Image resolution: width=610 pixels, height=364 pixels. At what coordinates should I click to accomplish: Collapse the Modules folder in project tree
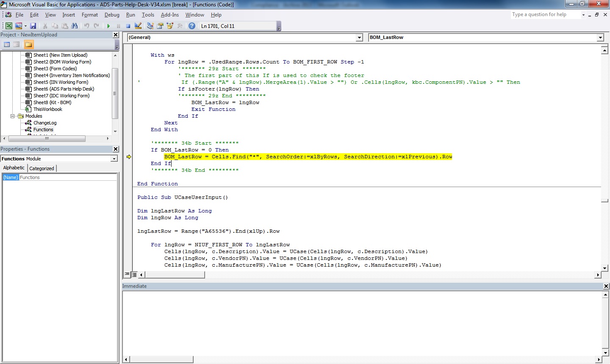coord(13,116)
